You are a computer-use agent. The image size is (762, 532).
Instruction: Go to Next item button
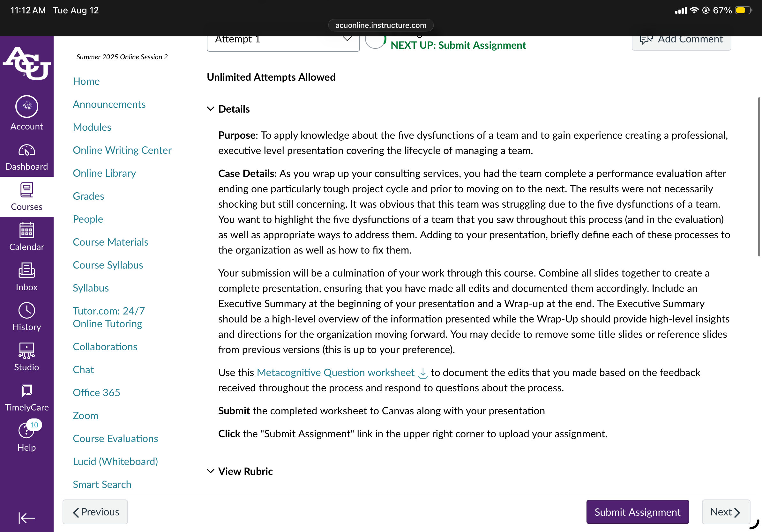point(726,512)
